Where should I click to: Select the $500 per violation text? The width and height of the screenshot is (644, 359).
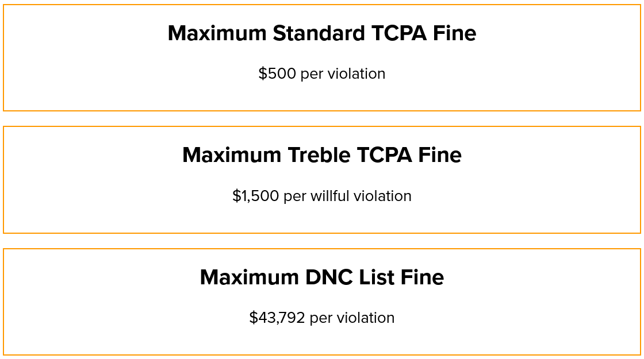(321, 74)
